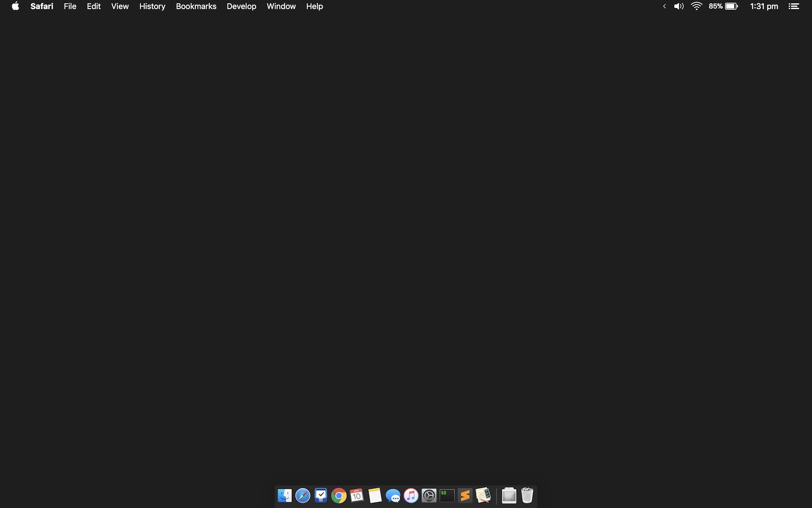The image size is (812, 508).
Task: Open the Bookmarks menu
Action: tap(196, 6)
